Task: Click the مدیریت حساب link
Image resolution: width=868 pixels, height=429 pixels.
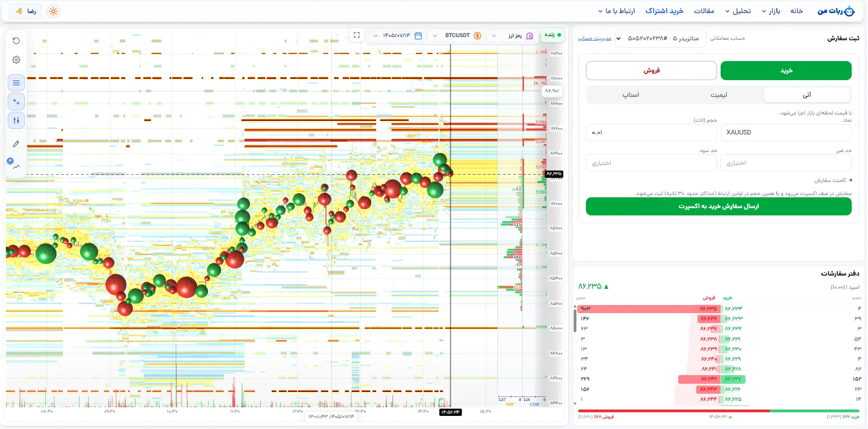Action: (594, 38)
